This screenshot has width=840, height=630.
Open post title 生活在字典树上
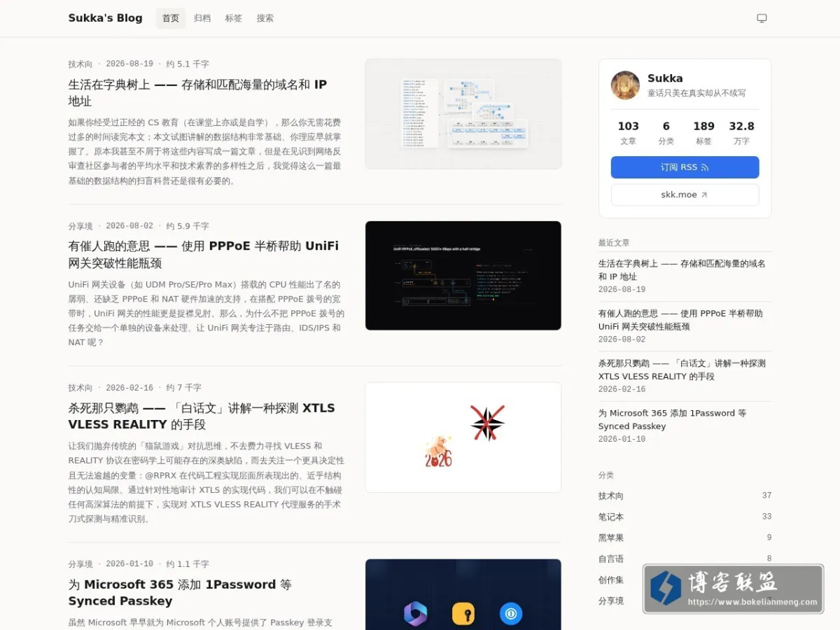tap(197, 92)
